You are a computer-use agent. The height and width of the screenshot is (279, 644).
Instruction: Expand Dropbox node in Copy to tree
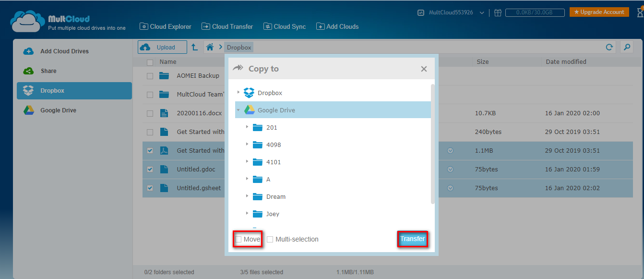(239, 93)
